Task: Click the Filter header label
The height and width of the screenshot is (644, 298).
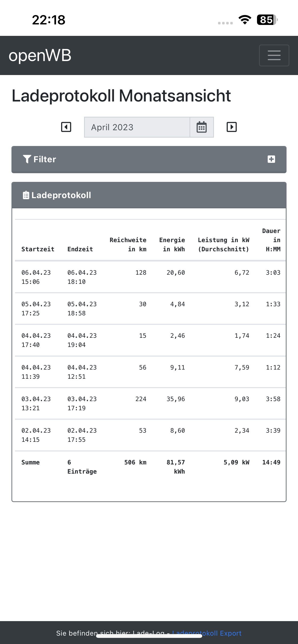Action: (x=45, y=159)
